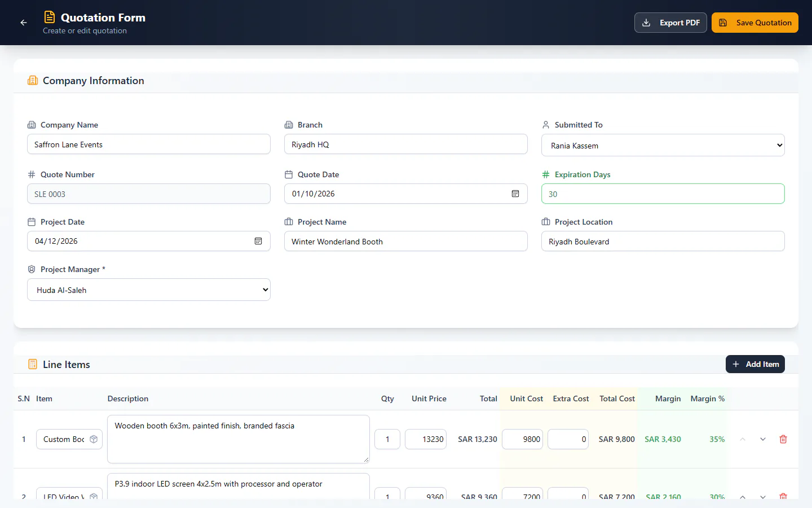Click the Save Quotation button

[755, 23]
